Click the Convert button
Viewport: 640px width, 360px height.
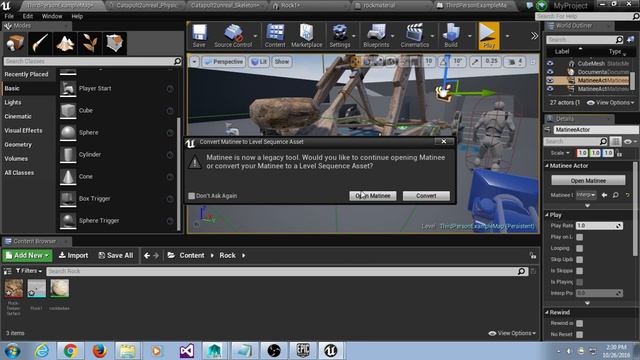coord(426,196)
